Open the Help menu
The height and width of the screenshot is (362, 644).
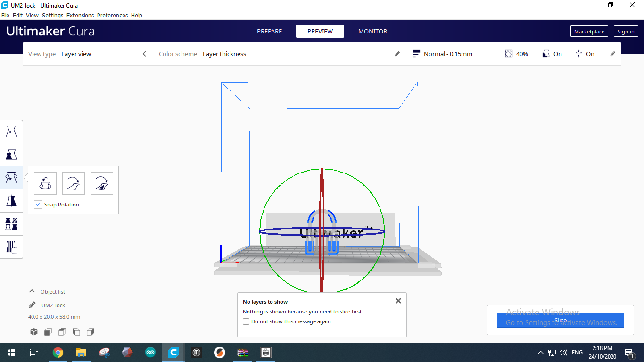[x=137, y=16]
